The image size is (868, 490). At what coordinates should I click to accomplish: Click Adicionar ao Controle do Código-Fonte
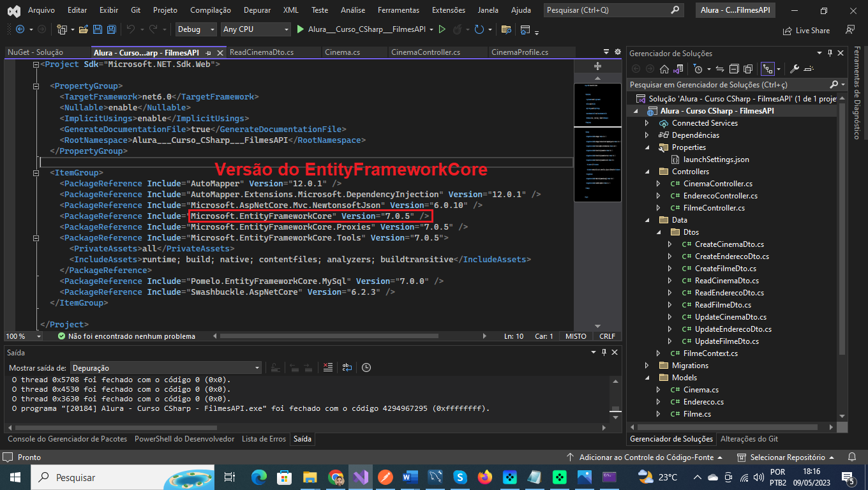tap(645, 457)
